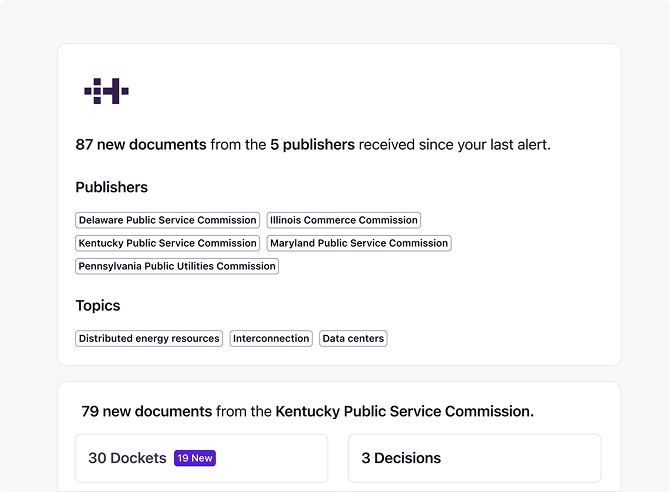Viewport: 670px width, 492px height.
Task: Click the 19 New badge
Action: 195,458
